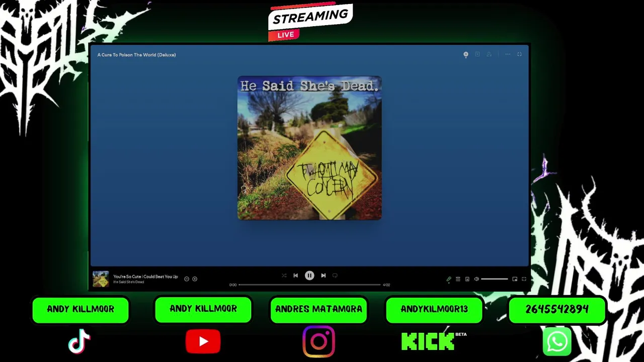Skip to the next track

coord(324,276)
